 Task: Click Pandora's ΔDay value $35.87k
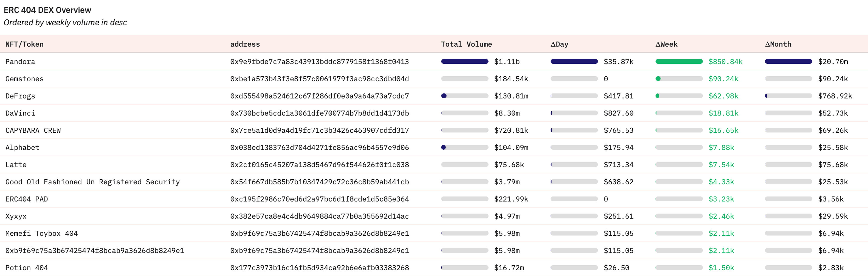coord(619,61)
